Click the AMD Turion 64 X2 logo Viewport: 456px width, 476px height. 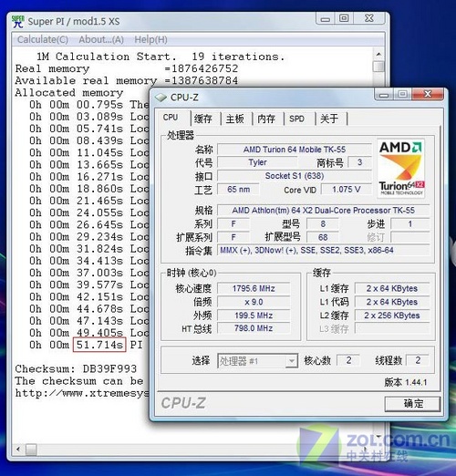pyautogui.click(x=401, y=169)
